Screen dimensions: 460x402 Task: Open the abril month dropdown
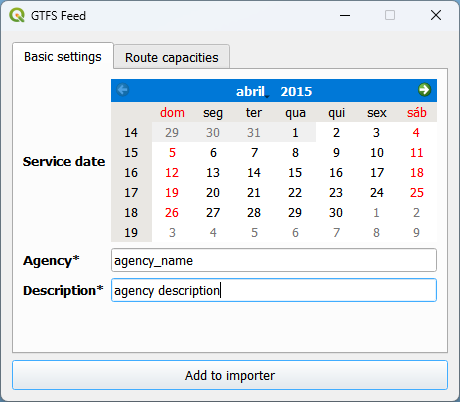point(252,91)
